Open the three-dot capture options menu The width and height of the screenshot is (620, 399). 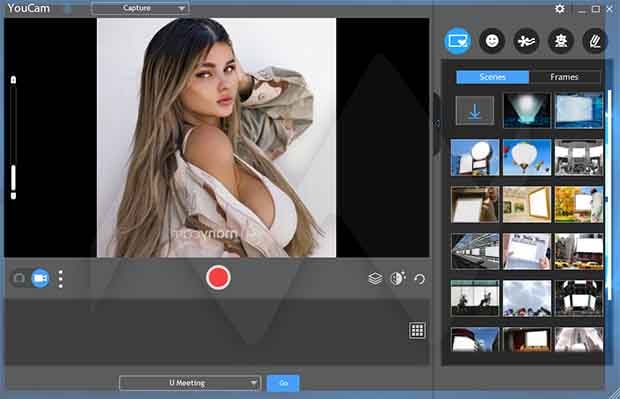tap(60, 279)
